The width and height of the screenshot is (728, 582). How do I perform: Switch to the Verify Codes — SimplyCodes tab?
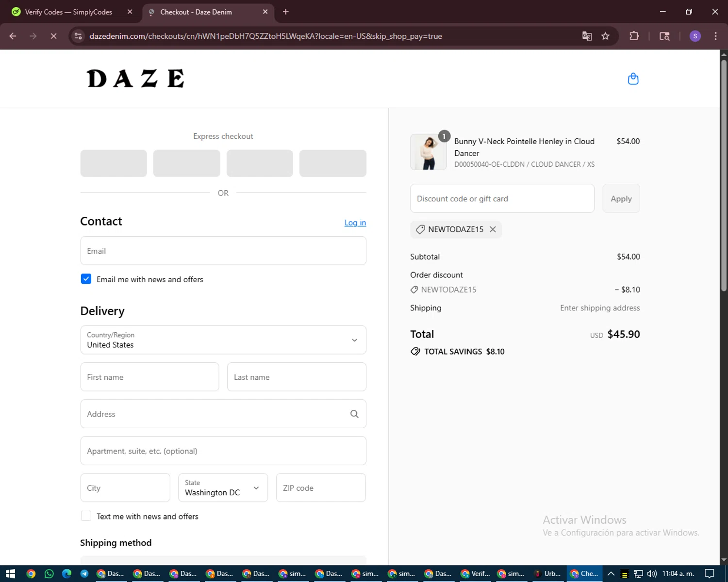click(70, 12)
